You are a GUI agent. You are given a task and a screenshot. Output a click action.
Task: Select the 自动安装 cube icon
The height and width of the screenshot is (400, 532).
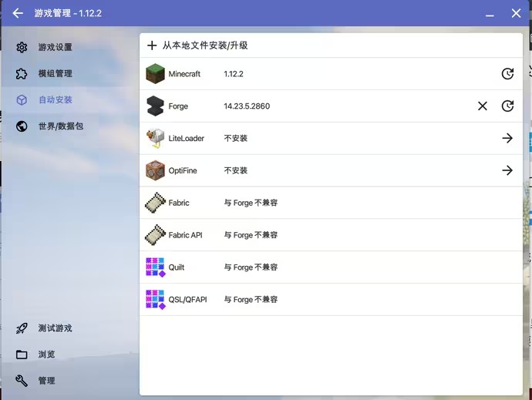[x=22, y=99]
